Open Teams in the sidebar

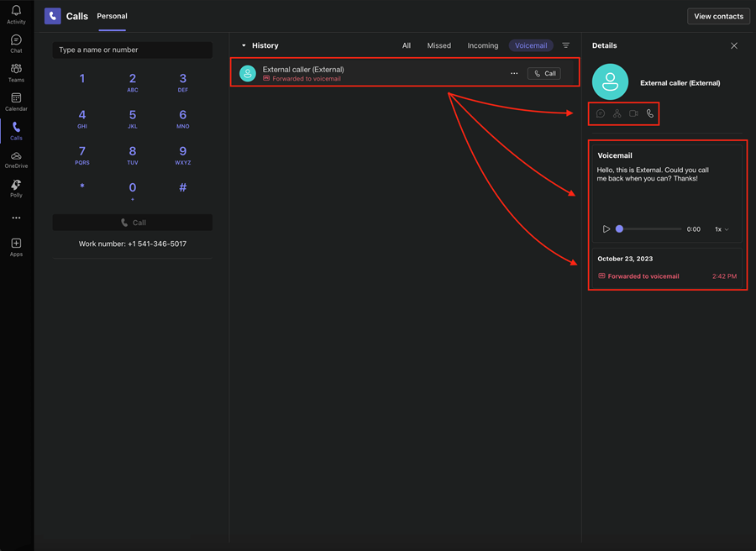click(x=16, y=73)
